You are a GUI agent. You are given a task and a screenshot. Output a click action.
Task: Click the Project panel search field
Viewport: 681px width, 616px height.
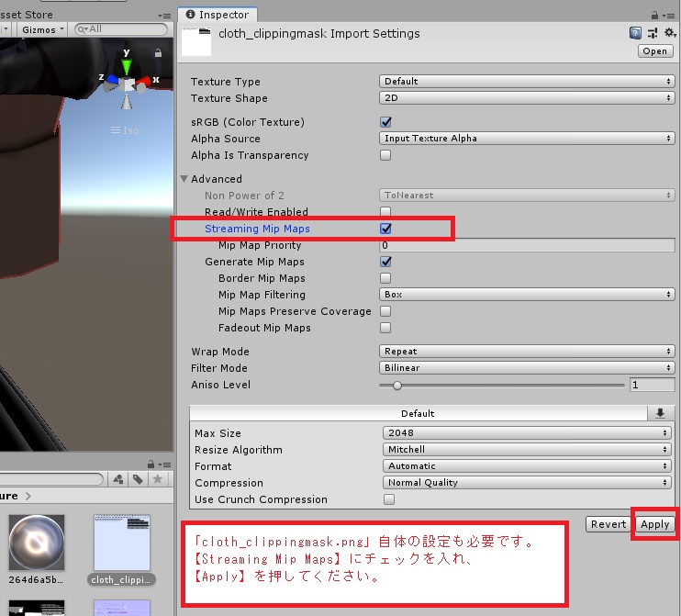[x=51, y=479]
